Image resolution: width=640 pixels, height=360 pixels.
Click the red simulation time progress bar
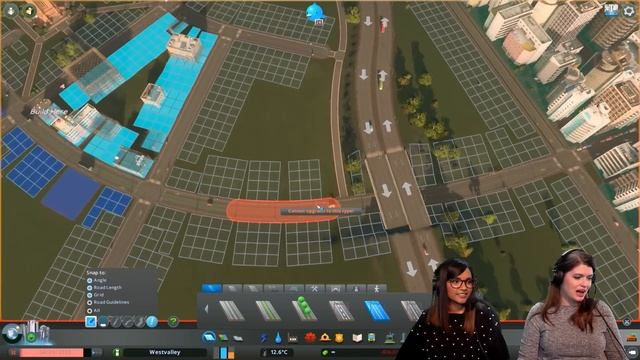tap(51, 352)
